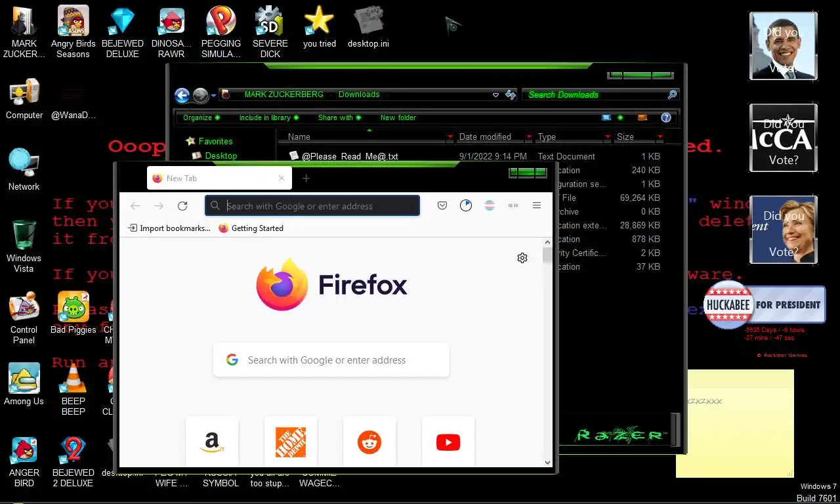This screenshot has height=504, width=840.
Task: Select the BEJEWED DELUXE desktop icon
Action: point(122,31)
